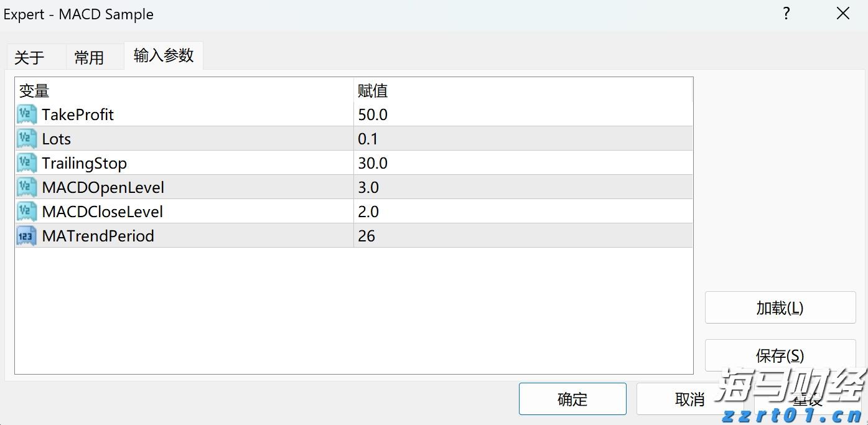
Task: Click the 123 integer icon beside MATrendPeriod
Action: 26,236
